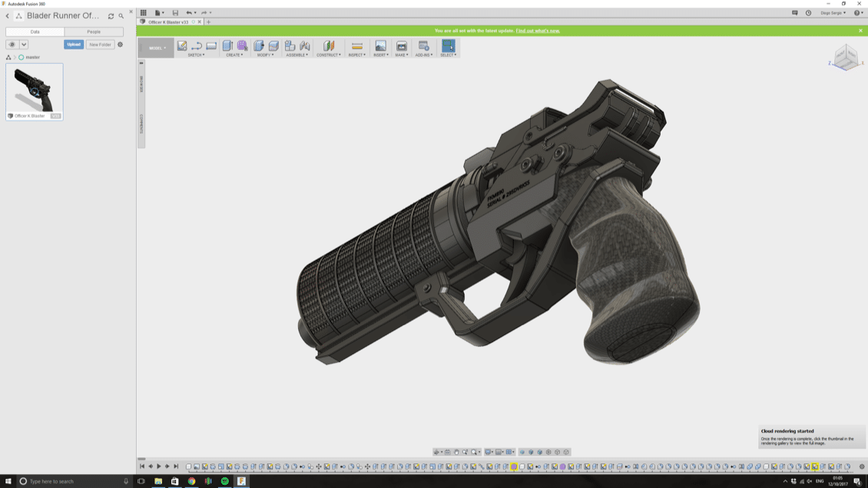Image resolution: width=868 pixels, height=488 pixels.
Task: Open the CREATE dropdown menu
Action: point(235,55)
